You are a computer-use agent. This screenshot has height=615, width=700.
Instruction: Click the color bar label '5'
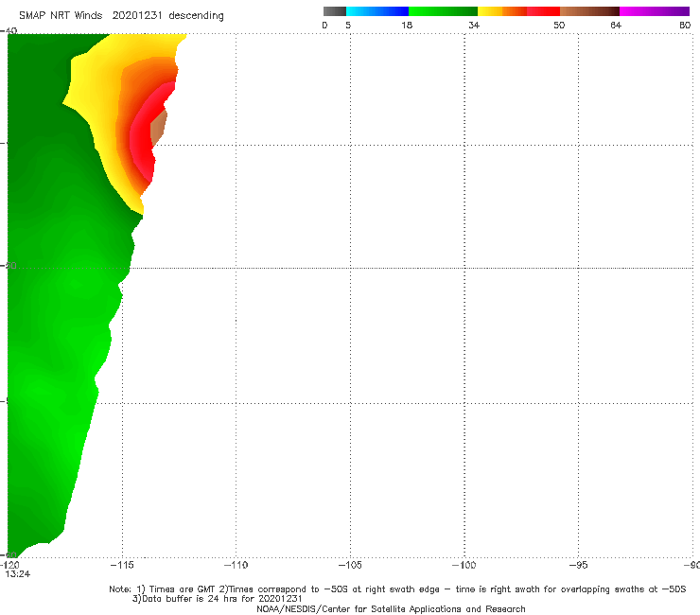[348, 26]
